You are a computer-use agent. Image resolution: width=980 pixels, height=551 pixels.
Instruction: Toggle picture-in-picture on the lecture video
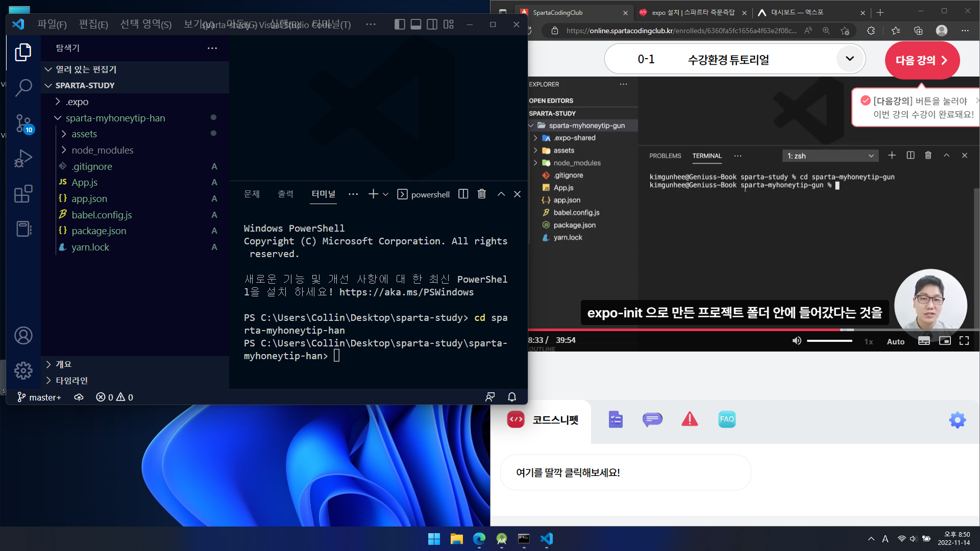point(945,341)
